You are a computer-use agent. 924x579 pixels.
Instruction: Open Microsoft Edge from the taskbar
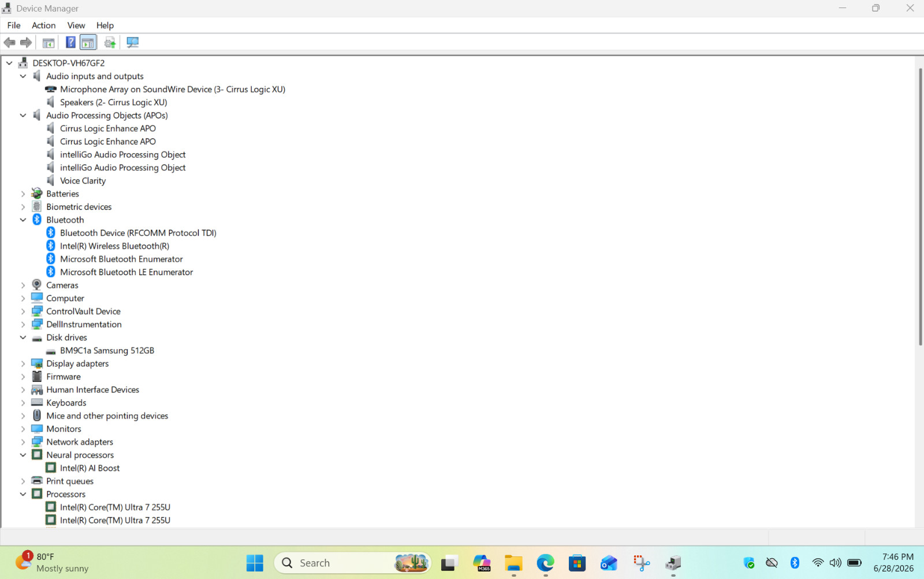(x=545, y=563)
